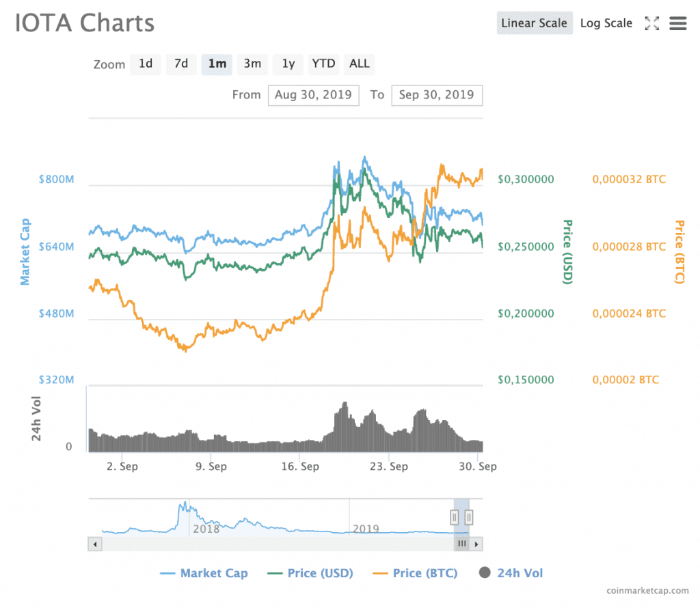The image size is (700, 608).
Task: Toggle Price (BTC) series in legend
Action: (415, 573)
